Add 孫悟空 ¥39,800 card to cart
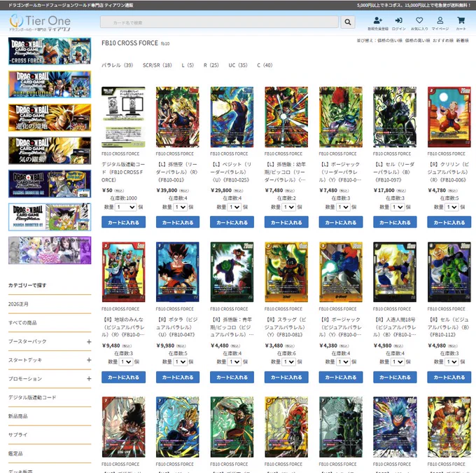The height and width of the screenshot is (473, 476). 178,222
